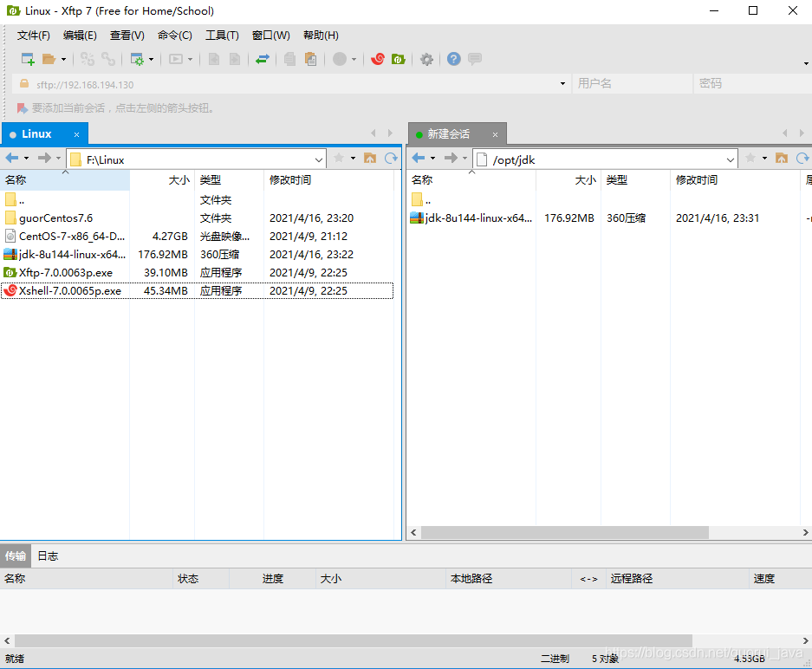
Task: Expand the /opt/jdk remote path dropdown
Action: tap(731, 160)
